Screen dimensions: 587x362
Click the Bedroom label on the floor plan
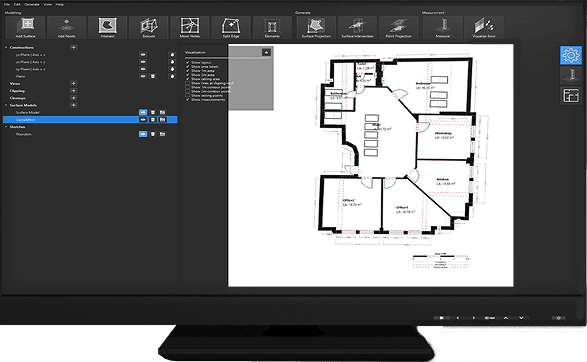coord(423,83)
